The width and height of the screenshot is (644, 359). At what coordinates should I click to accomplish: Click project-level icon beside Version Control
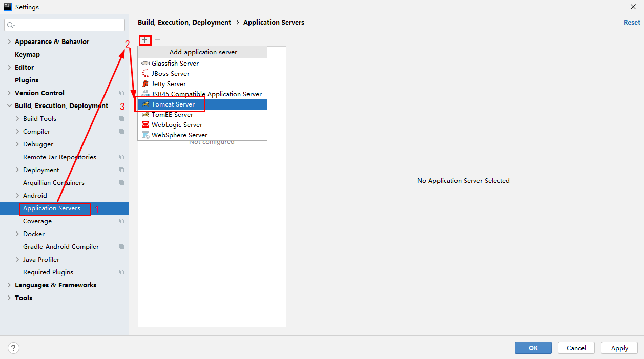[x=121, y=93]
